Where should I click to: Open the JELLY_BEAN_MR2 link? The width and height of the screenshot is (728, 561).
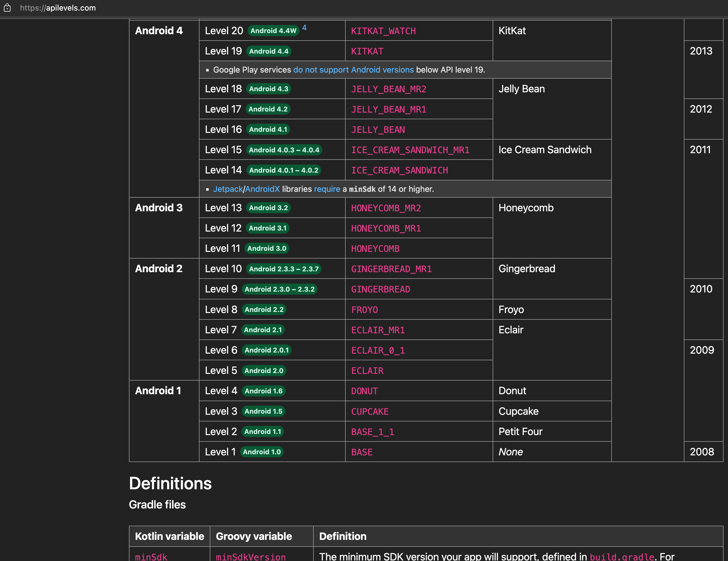tap(389, 89)
